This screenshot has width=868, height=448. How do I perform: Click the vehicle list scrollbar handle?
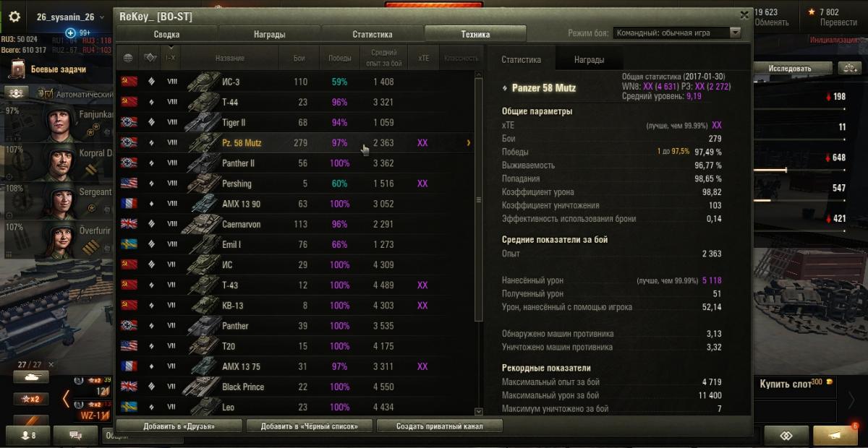(478, 199)
